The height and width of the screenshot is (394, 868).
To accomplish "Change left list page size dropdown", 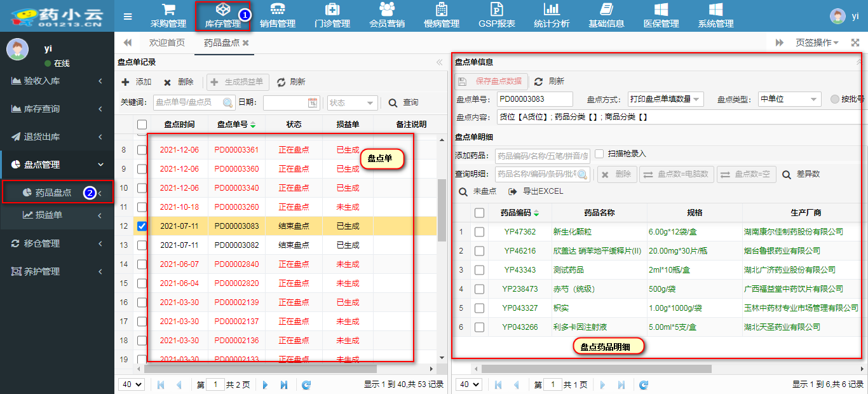I will [x=132, y=384].
